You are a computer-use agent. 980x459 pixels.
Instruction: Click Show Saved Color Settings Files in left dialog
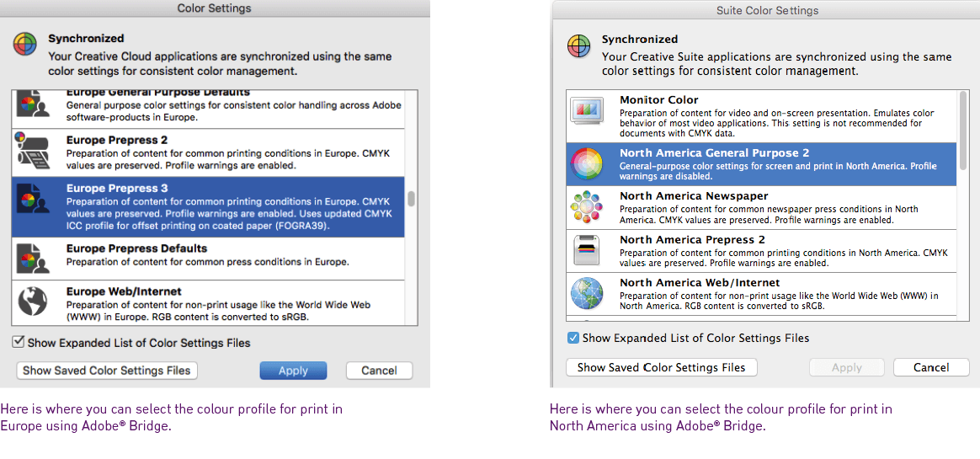106,371
